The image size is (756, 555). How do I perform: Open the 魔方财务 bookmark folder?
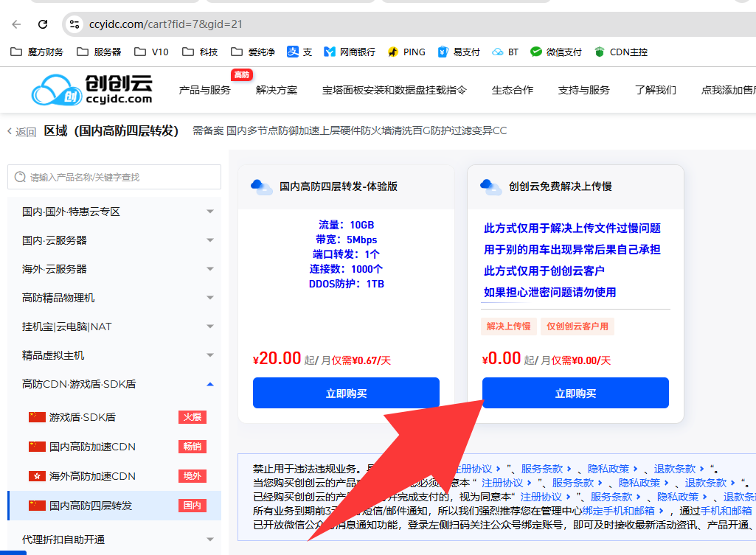coord(38,52)
